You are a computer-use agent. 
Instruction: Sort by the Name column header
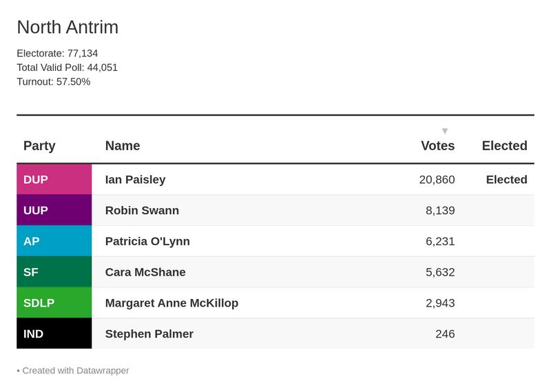click(123, 145)
